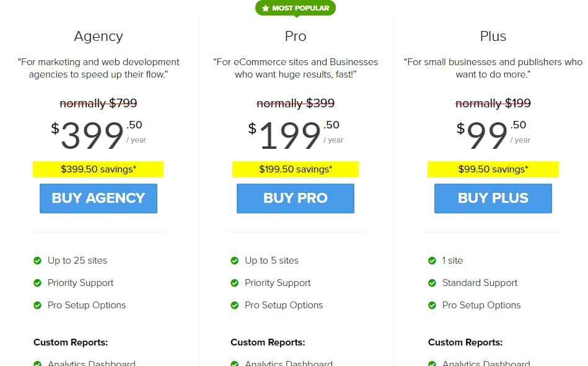The image size is (588, 366).
Task: Click the checkmark beside '1 site' in Plus
Action: (432, 261)
